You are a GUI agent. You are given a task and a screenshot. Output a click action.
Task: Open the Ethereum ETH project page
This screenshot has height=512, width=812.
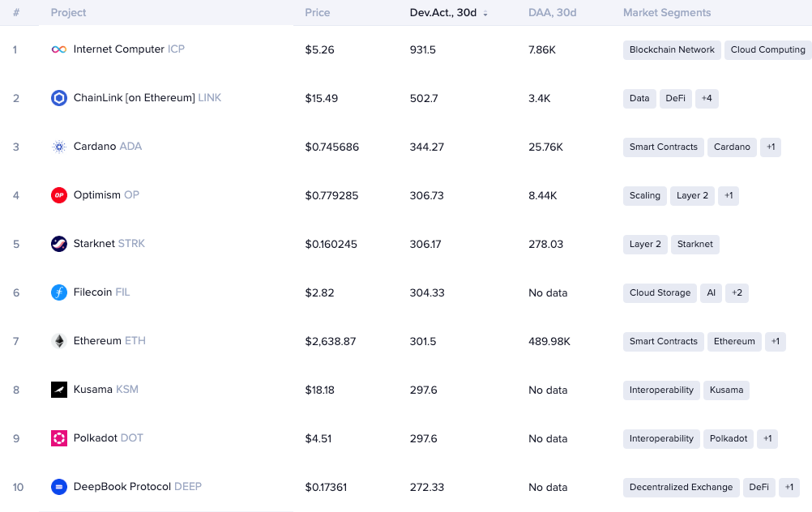(109, 341)
